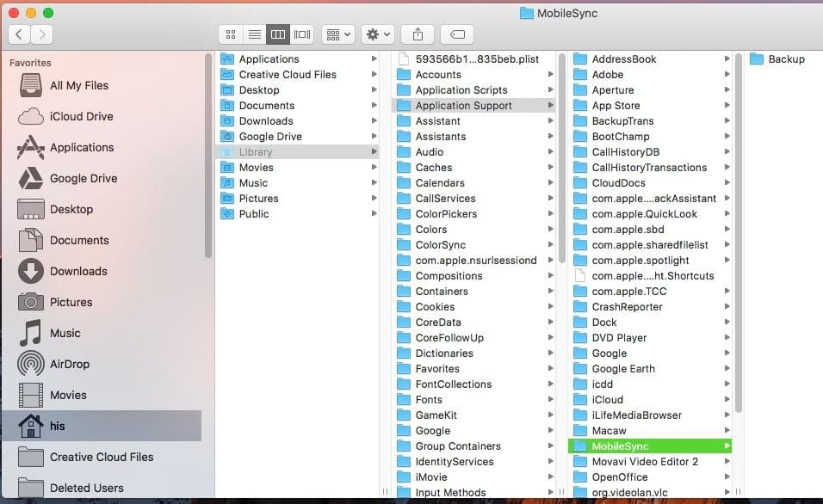
Task: Select Pictures camera icon in the sidebar
Action: (31, 302)
